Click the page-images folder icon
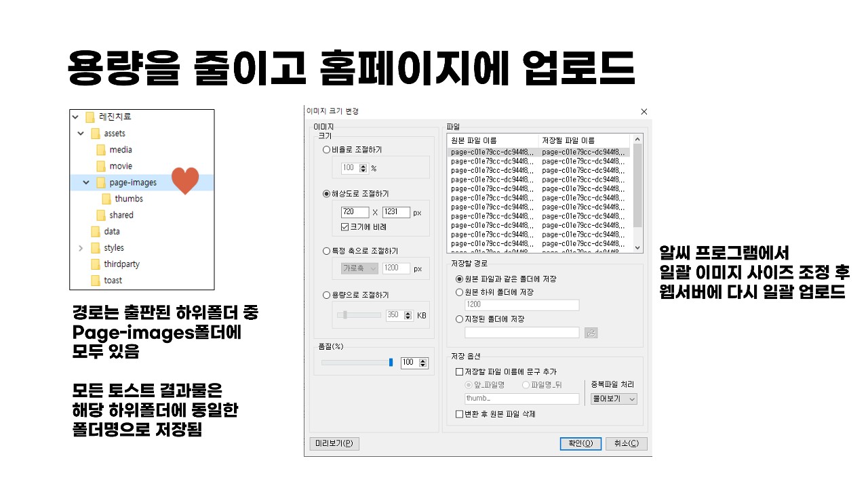Image resolution: width=868 pixels, height=488 pixels. [101, 182]
